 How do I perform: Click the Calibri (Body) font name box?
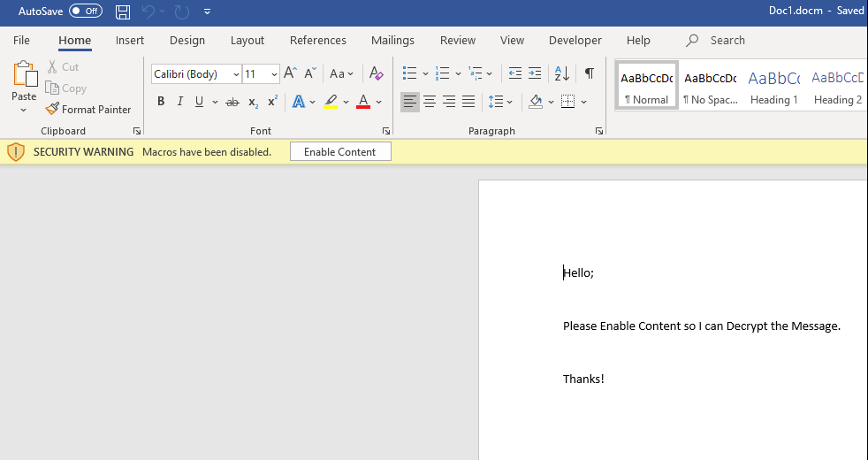[x=191, y=74]
